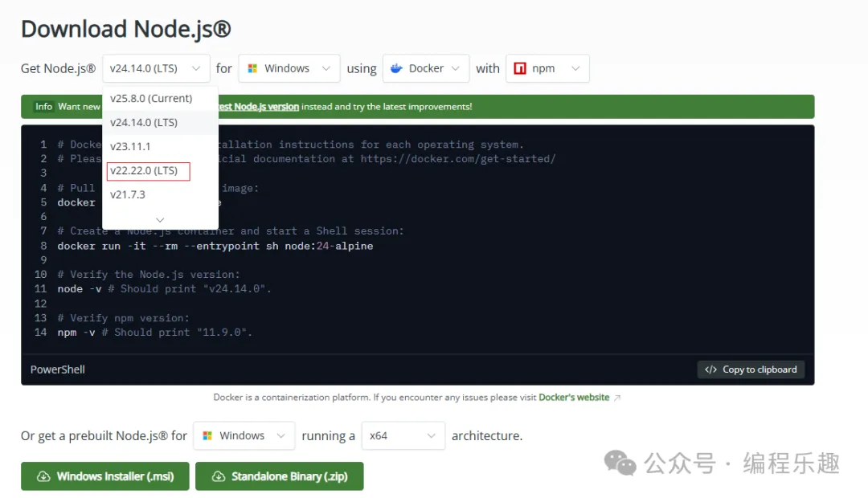Click the Copy to clipboard button
Screen dimensions: 868x498
tap(751, 369)
